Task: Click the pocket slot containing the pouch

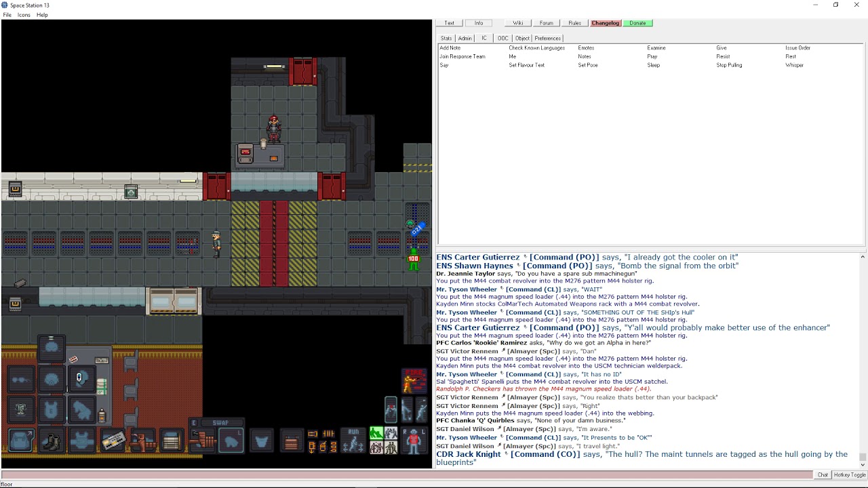Action: pyautogui.click(x=291, y=441)
